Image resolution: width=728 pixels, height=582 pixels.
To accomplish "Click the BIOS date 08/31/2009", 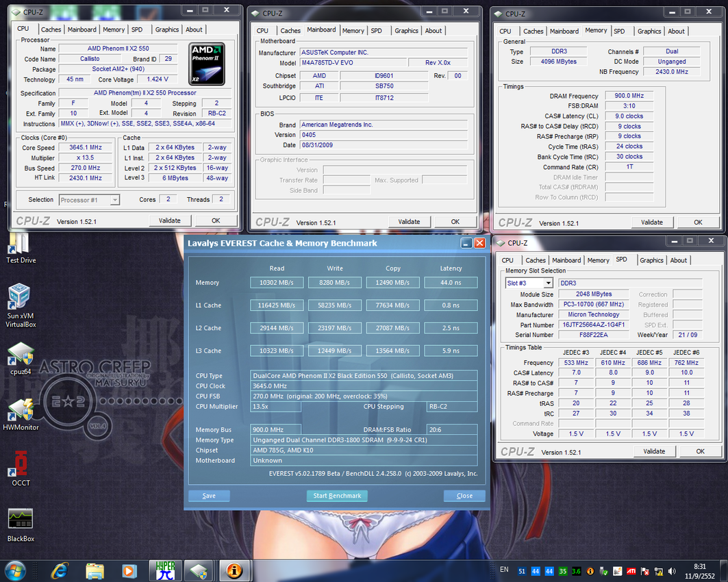I will tap(384, 145).
